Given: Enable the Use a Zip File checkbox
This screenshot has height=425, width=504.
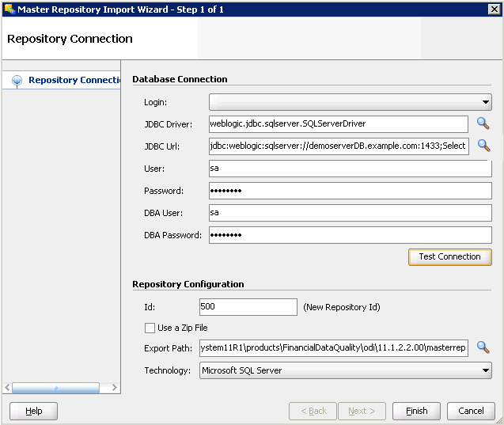Looking at the screenshot, I should (150, 328).
